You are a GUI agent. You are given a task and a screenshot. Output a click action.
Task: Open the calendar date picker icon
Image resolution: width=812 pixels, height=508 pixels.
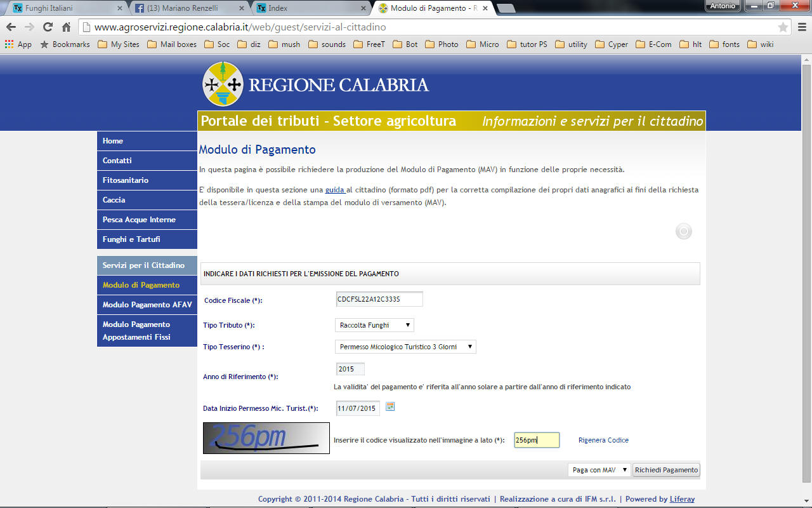390,406
